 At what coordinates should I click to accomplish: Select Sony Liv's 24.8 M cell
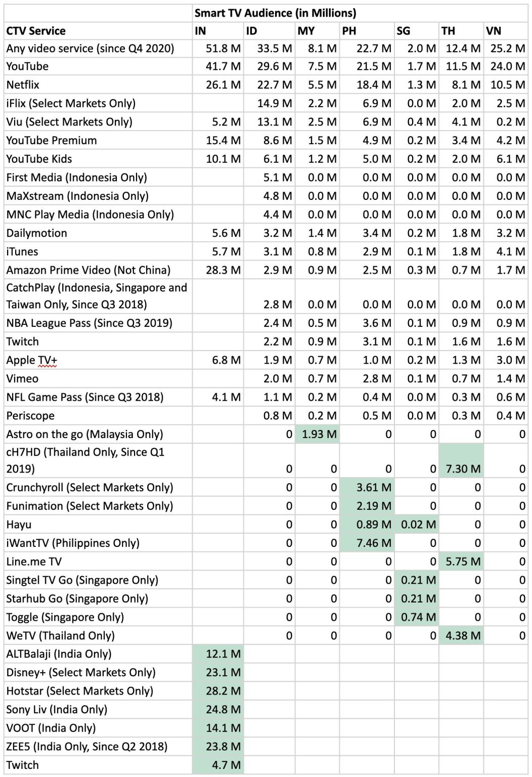click(x=218, y=710)
